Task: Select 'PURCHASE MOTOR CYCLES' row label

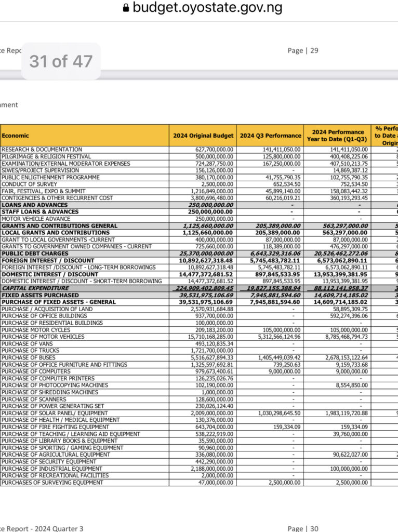Action: (x=36, y=330)
